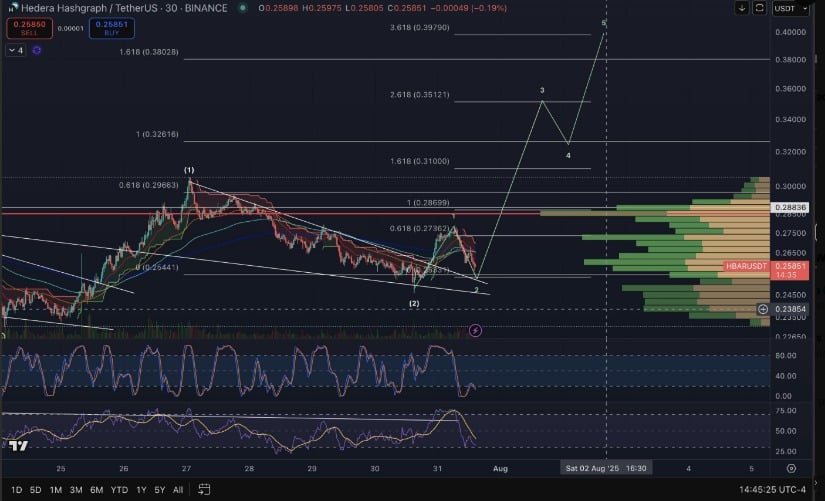Click the 80.00 stochastic scale value
The width and height of the screenshot is (825, 501).
click(x=786, y=356)
